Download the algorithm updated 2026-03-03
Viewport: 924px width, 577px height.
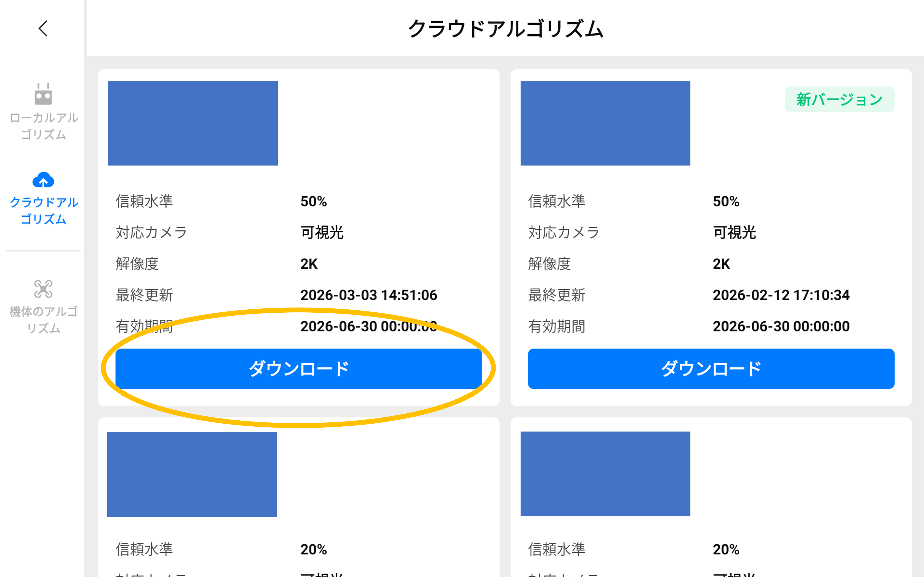coord(299,369)
